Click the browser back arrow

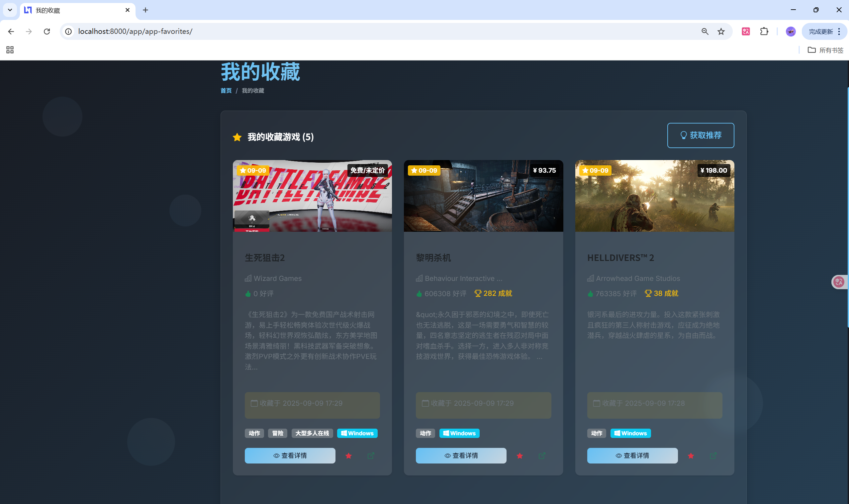pyautogui.click(x=11, y=32)
